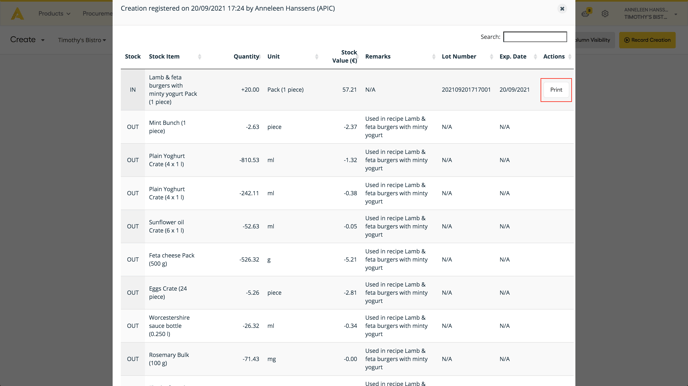Click the quantity -242.11 cell
This screenshot has width=688, height=386.
[249, 193]
